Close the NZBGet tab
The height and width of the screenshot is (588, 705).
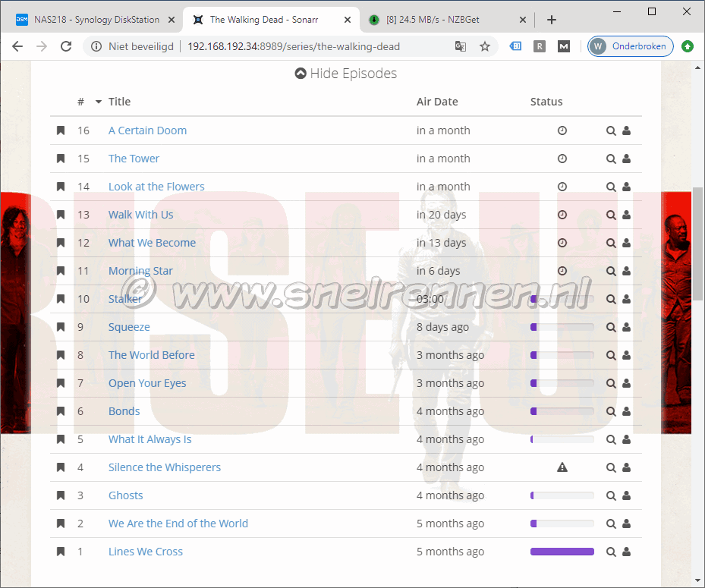(522, 20)
